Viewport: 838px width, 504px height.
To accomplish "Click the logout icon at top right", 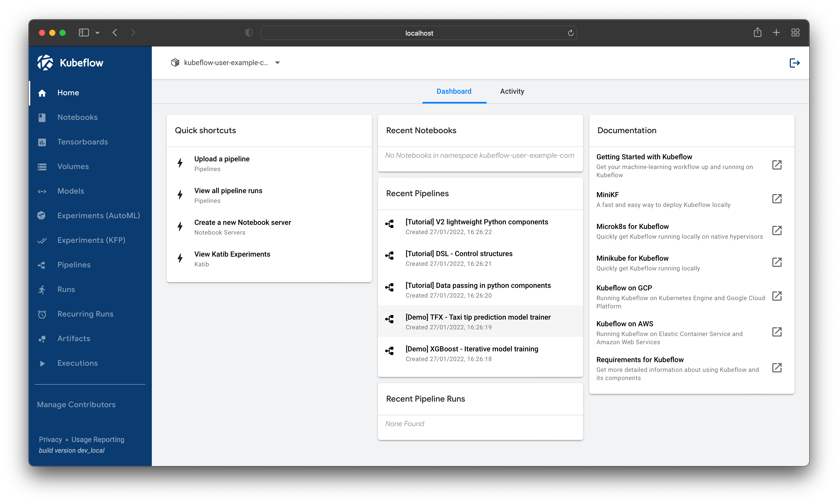I will (x=794, y=62).
